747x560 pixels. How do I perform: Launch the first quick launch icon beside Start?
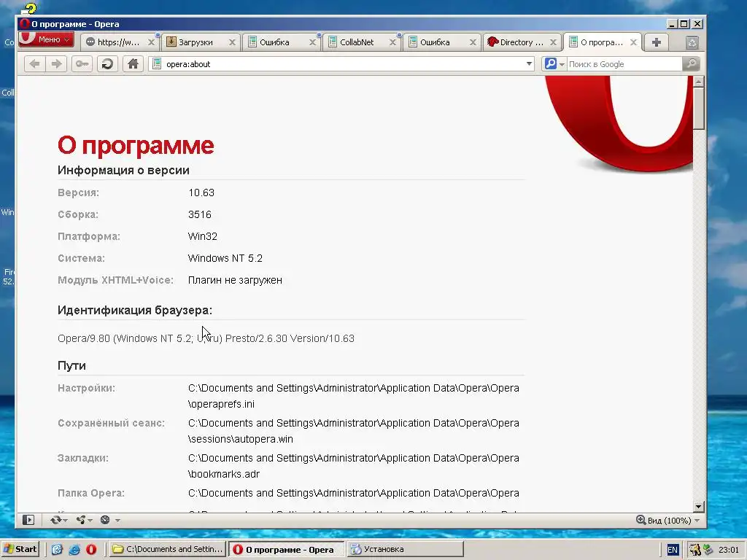coord(57,550)
